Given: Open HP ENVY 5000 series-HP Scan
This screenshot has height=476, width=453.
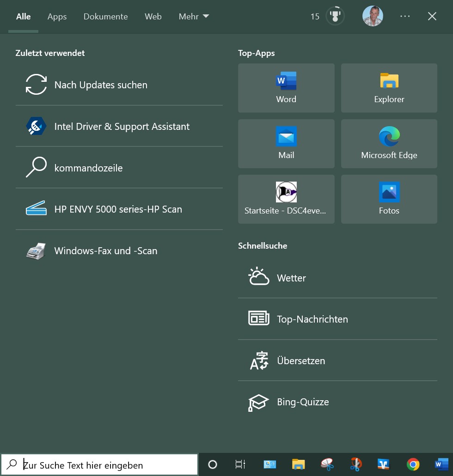Looking at the screenshot, I should (119, 209).
